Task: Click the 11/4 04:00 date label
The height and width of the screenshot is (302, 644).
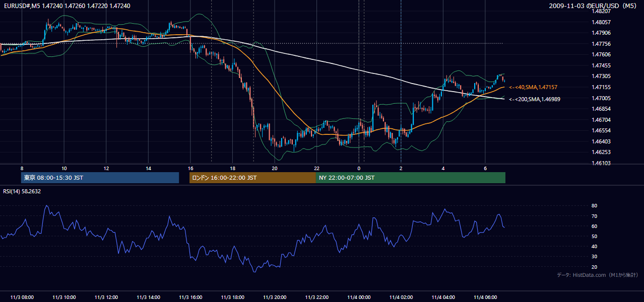Action: (443, 297)
